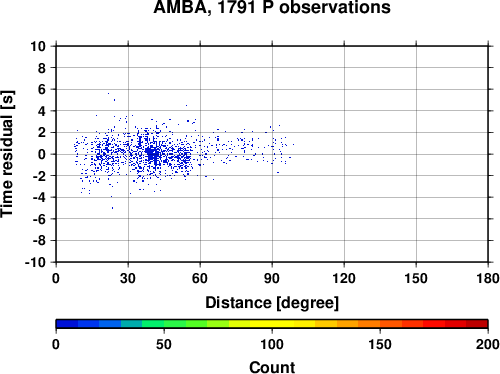Click the dense data cluster near 40 degrees
The width and height of the screenshot is (500, 374).
[x=152, y=154]
